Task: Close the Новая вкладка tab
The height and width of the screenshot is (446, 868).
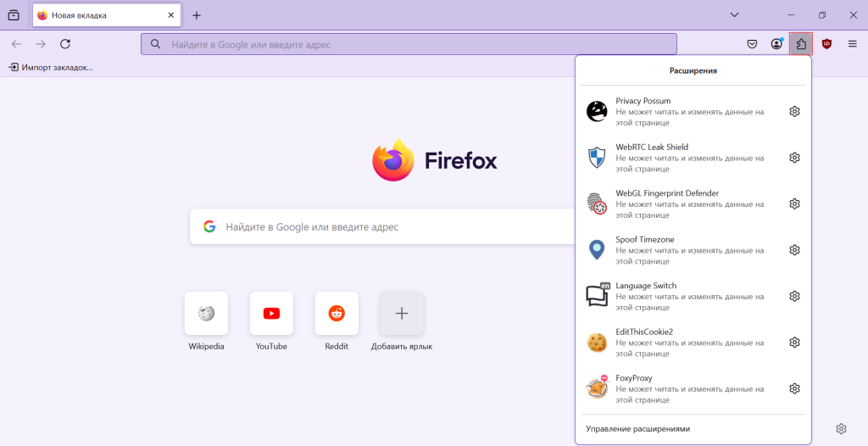Action: 171,15
